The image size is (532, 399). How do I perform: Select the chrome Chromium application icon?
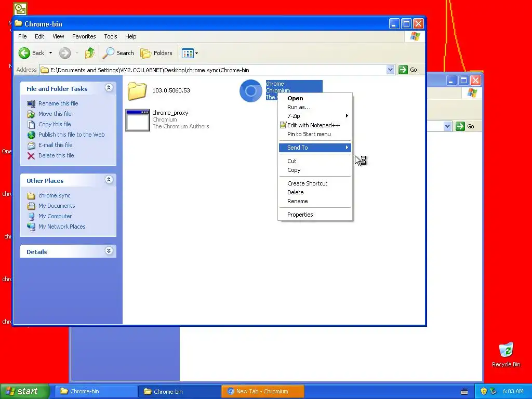click(251, 91)
